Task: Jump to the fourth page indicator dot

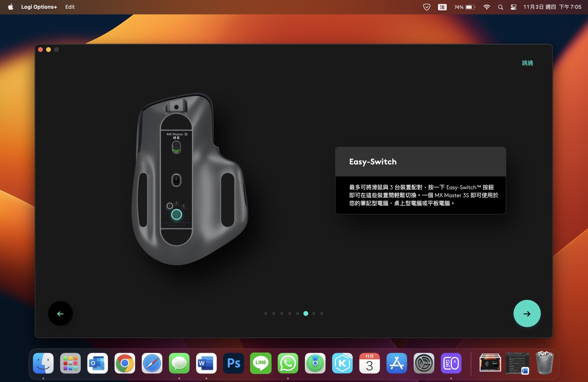Action: point(290,313)
